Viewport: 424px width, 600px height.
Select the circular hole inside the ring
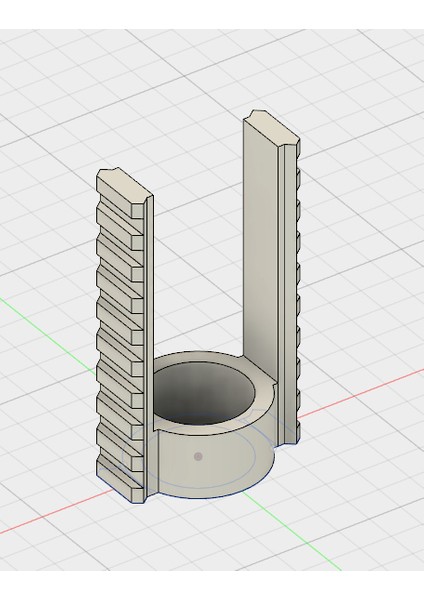pos(204,394)
